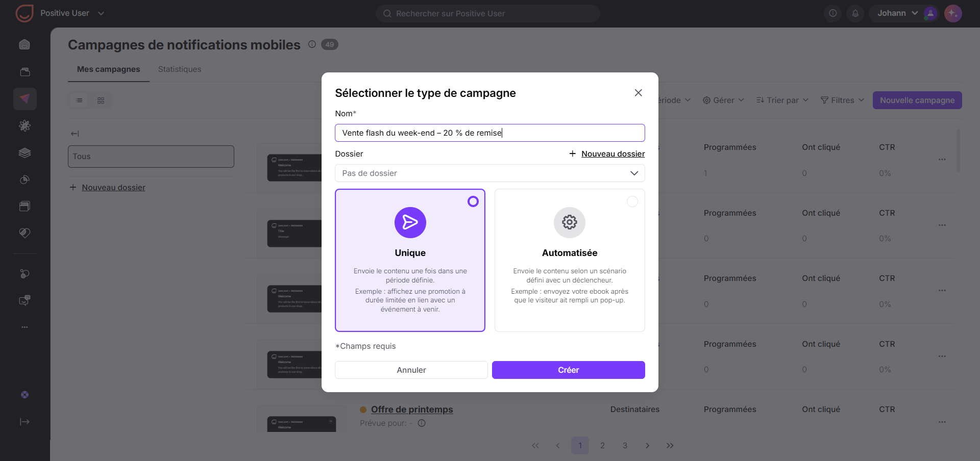Click Nouveau dossier link in dialog
Image resolution: width=980 pixels, height=461 pixels.
click(613, 154)
